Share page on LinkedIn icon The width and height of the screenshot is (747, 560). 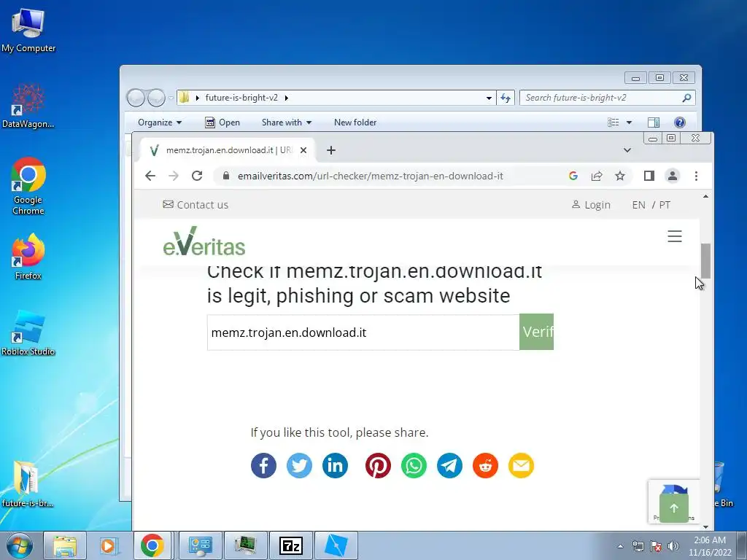(335, 466)
